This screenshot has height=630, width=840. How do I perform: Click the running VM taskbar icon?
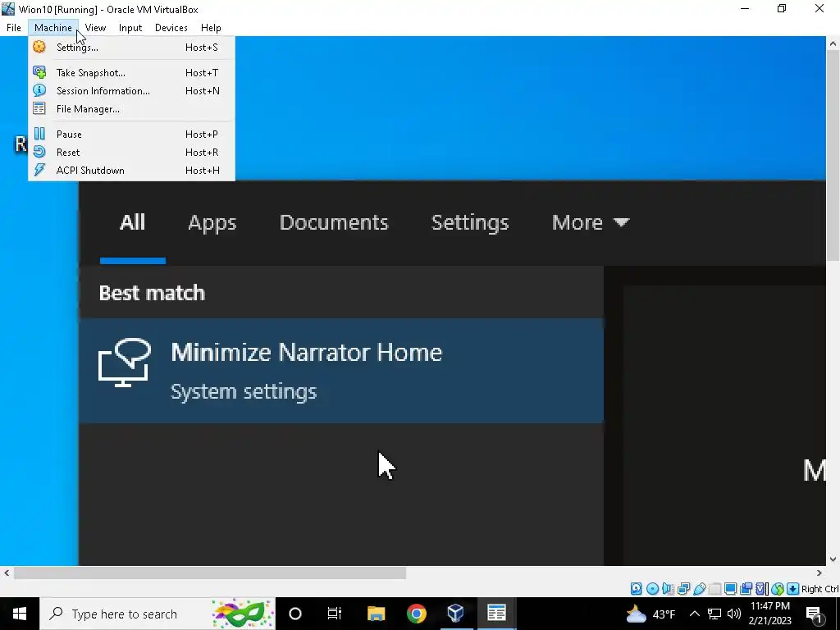click(496, 614)
